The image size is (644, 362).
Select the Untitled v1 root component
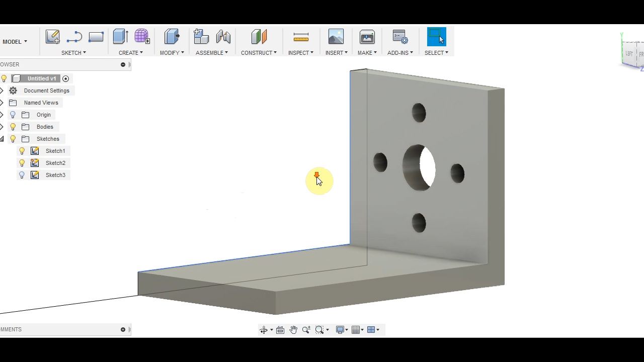tap(42, 78)
